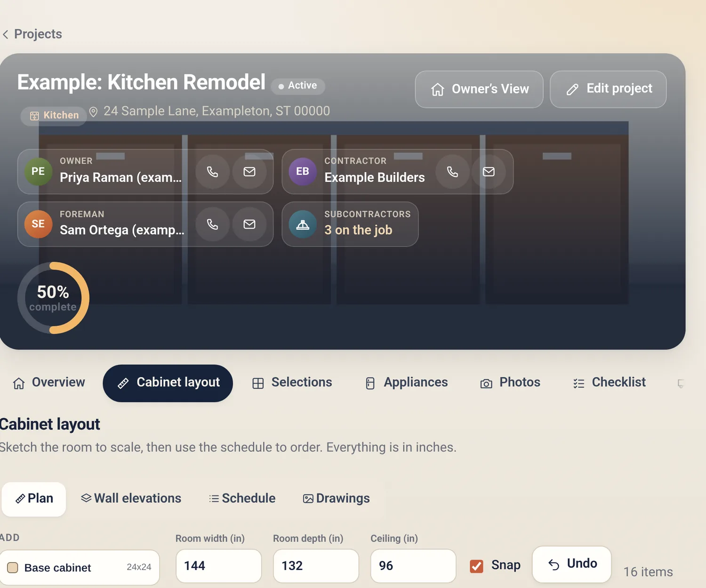Open the Overview tab

click(x=49, y=383)
